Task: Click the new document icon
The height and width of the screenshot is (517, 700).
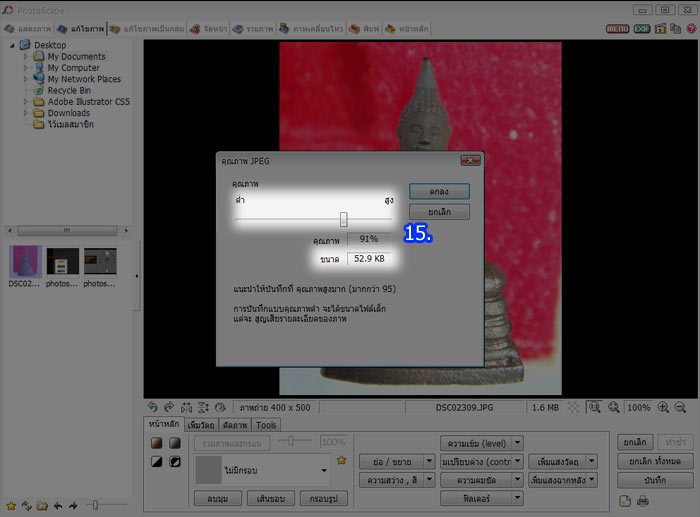Action: tap(625, 501)
